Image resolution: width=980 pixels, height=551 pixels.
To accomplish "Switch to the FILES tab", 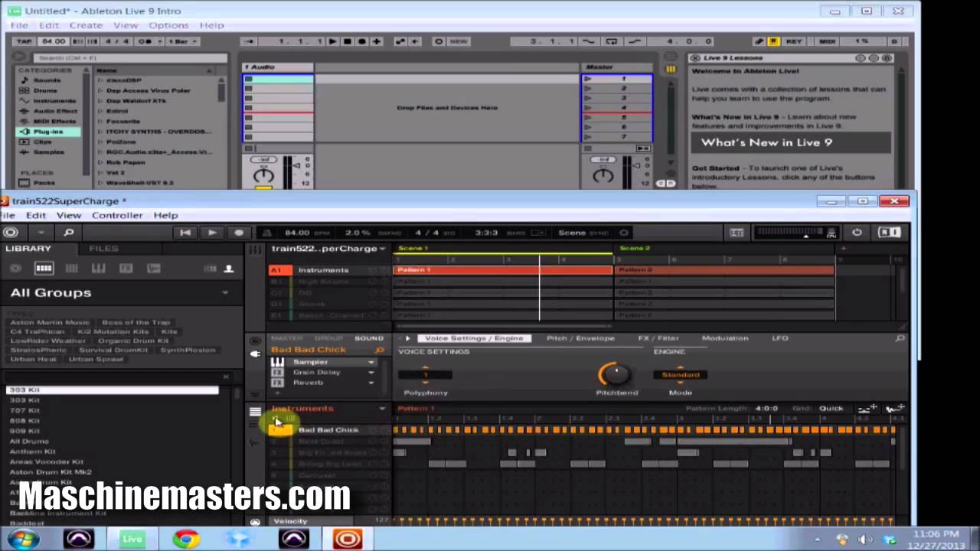I will [x=103, y=249].
